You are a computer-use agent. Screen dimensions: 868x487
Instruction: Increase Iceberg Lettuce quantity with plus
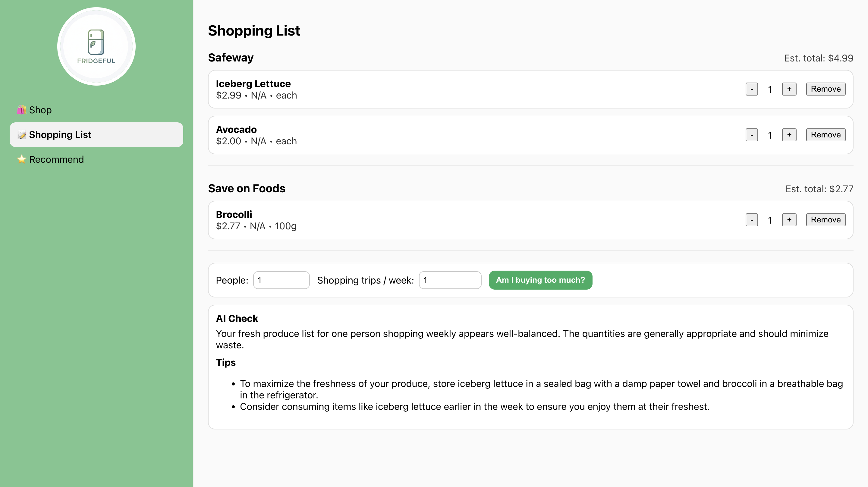(789, 89)
